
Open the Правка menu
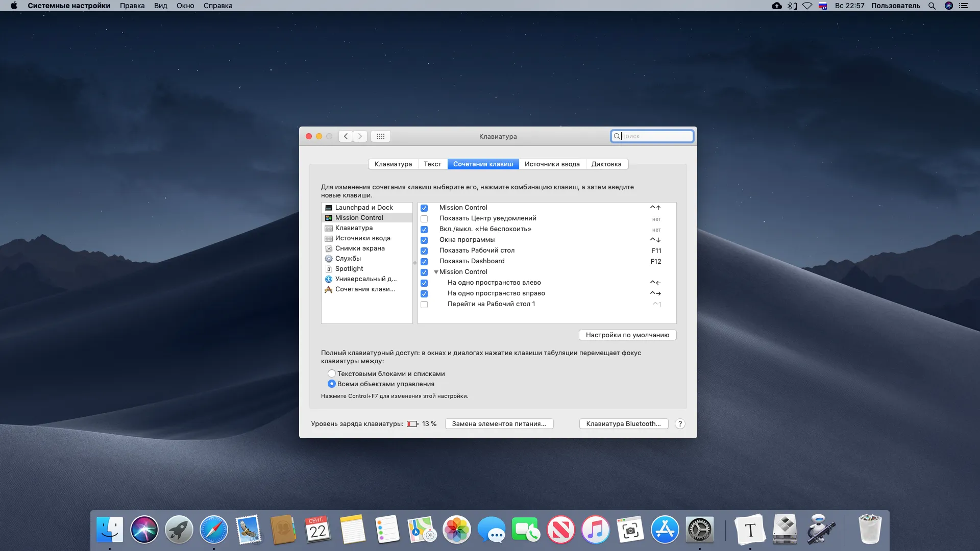coord(132,6)
